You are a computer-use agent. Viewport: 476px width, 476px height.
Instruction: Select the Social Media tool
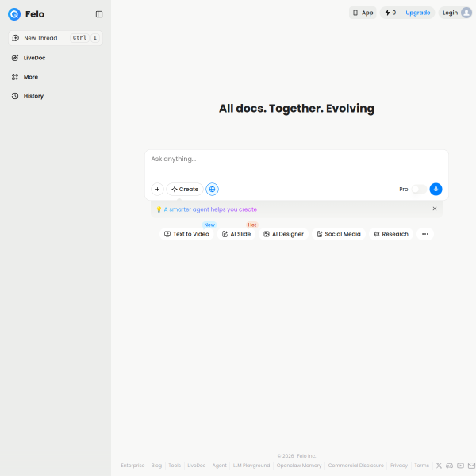(339, 234)
